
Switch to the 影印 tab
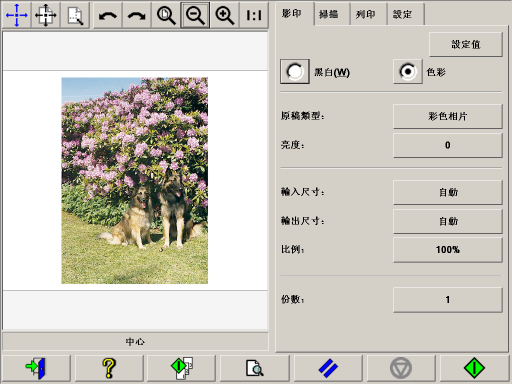click(294, 14)
